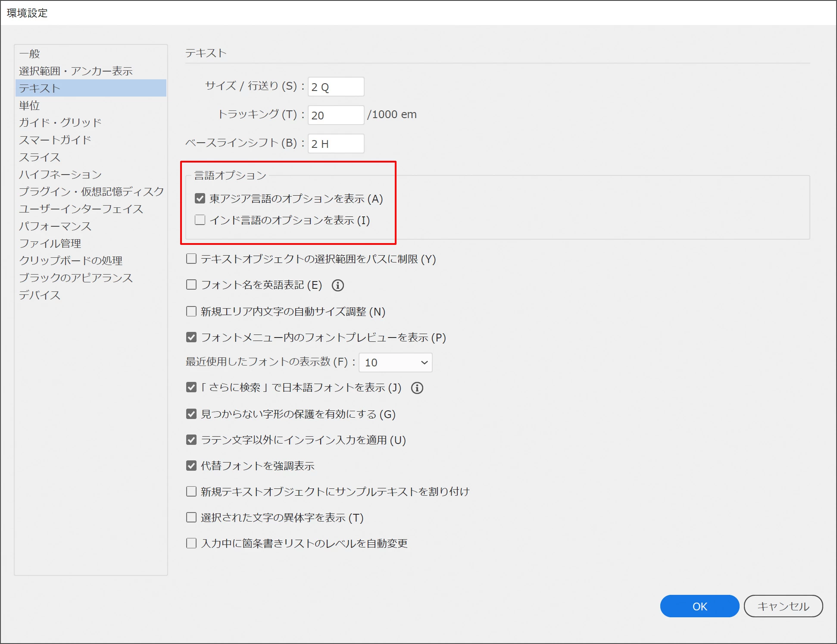837x644 pixels.
Task: Switch to ガイド・グリッド category
Action: (60, 123)
